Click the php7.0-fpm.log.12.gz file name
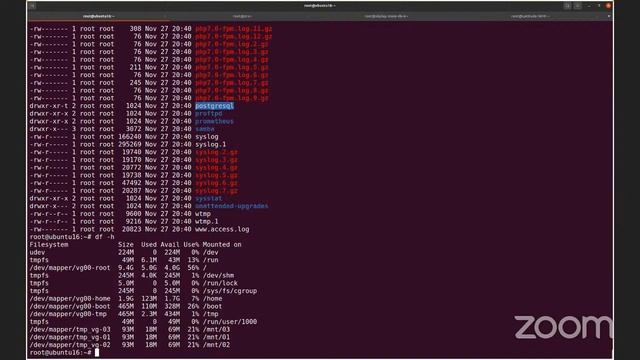 pyautogui.click(x=233, y=36)
